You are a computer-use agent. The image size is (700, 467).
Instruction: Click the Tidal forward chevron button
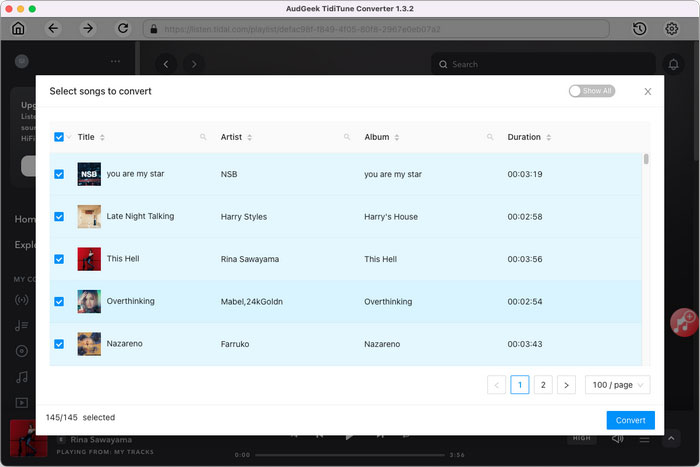click(x=194, y=64)
